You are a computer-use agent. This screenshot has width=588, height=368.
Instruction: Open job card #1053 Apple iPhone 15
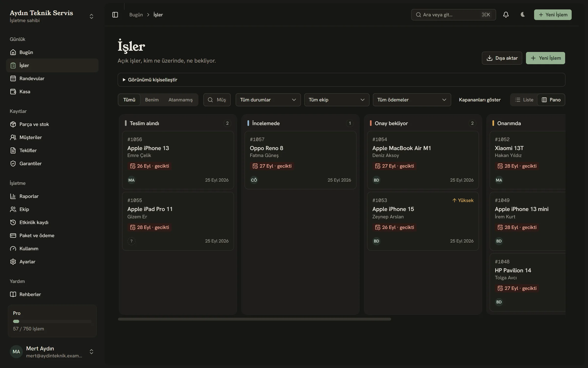(x=423, y=221)
